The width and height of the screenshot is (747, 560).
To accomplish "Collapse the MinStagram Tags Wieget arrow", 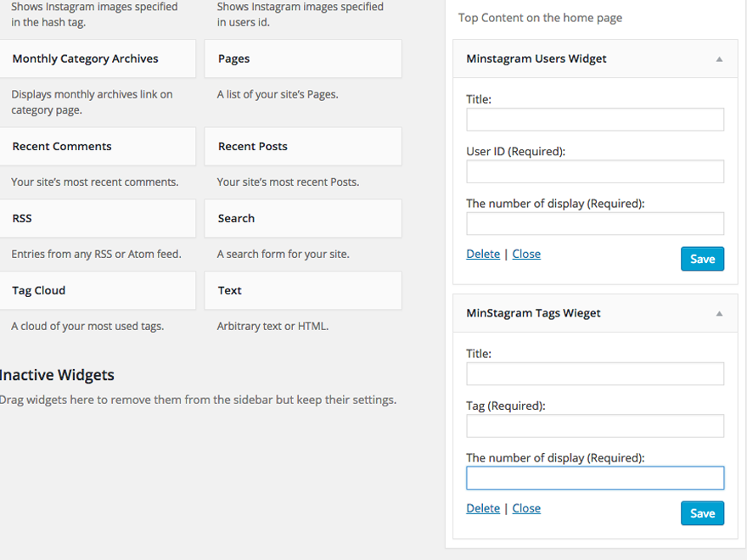I will [719, 314].
